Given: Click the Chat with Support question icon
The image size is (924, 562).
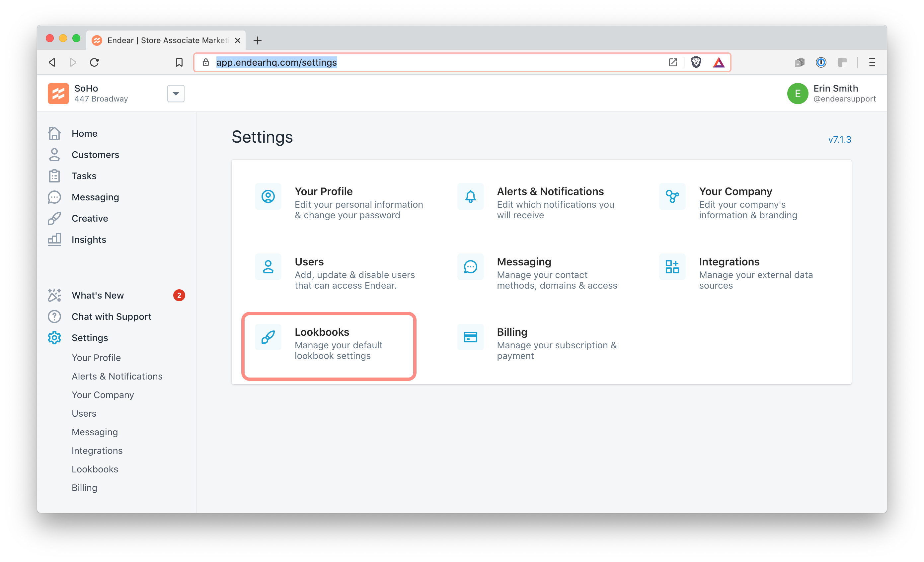Looking at the screenshot, I should 54,316.
